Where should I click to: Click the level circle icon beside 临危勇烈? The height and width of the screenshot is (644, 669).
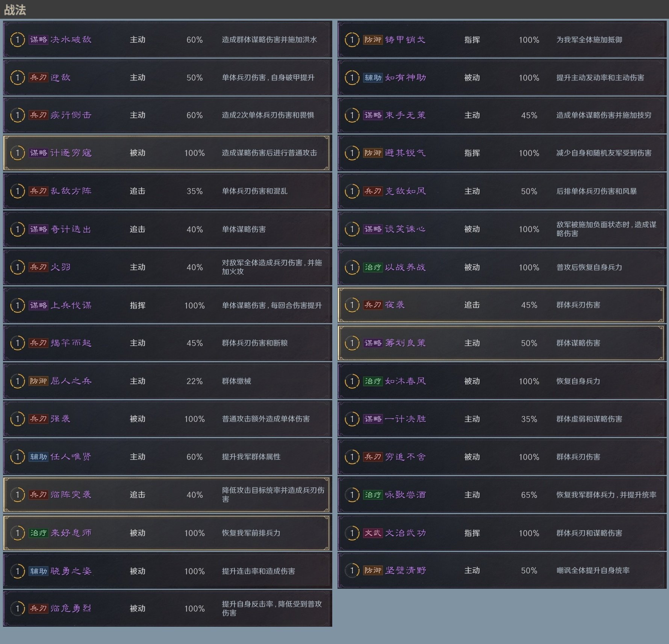point(17,608)
